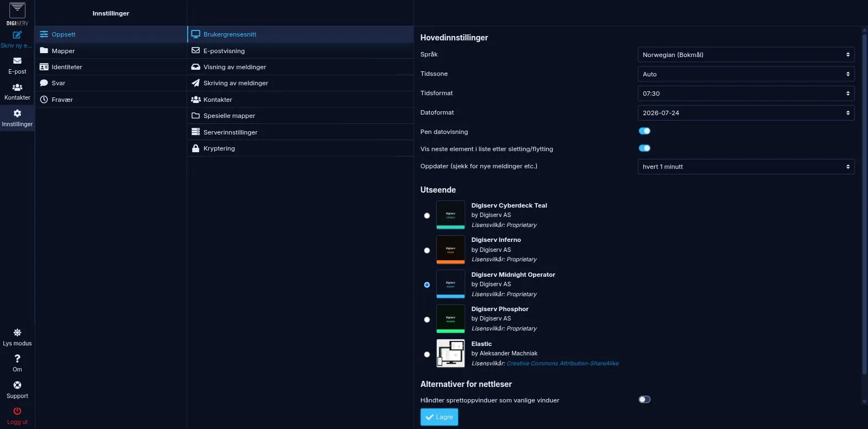The height and width of the screenshot is (429, 868).
Task: Open the Datoformat dropdown
Action: click(x=746, y=113)
